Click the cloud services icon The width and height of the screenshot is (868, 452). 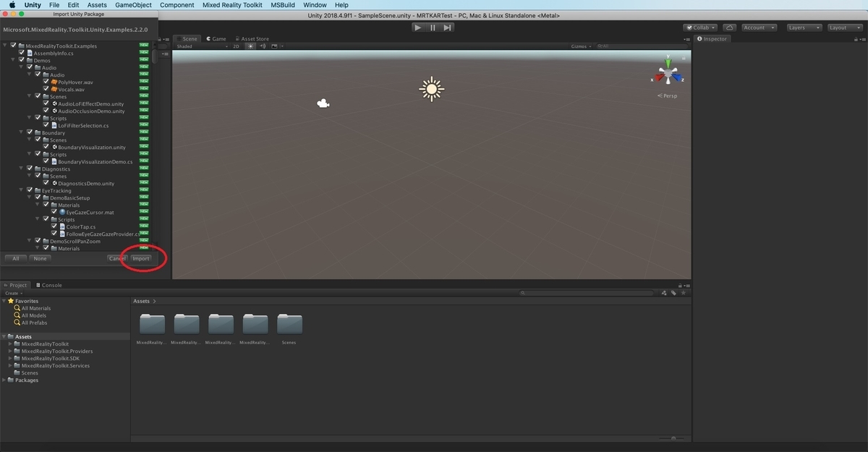click(x=729, y=27)
